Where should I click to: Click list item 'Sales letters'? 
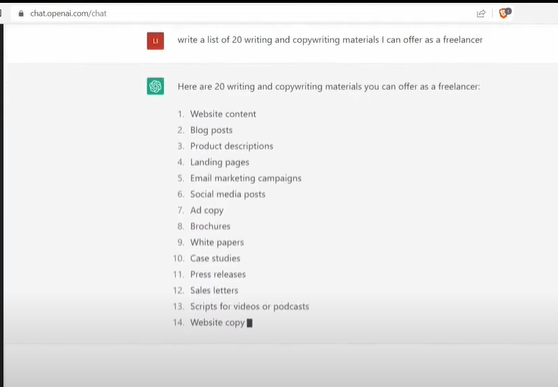214,291
